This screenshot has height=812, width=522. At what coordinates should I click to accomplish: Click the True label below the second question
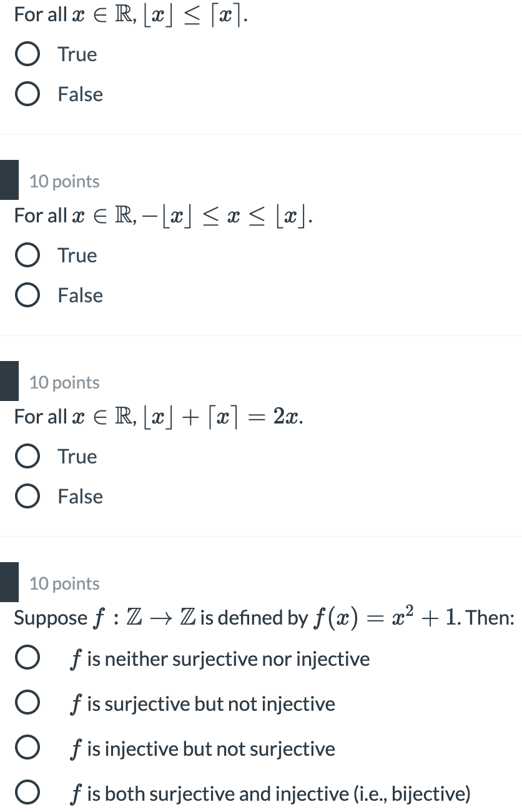point(76,255)
